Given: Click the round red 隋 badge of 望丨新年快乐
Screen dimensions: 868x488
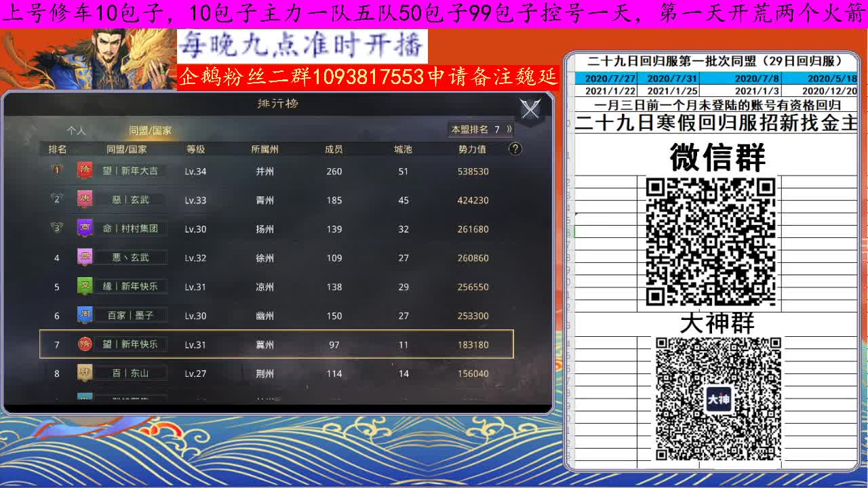Looking at the screenshot, I should [85, 344].
